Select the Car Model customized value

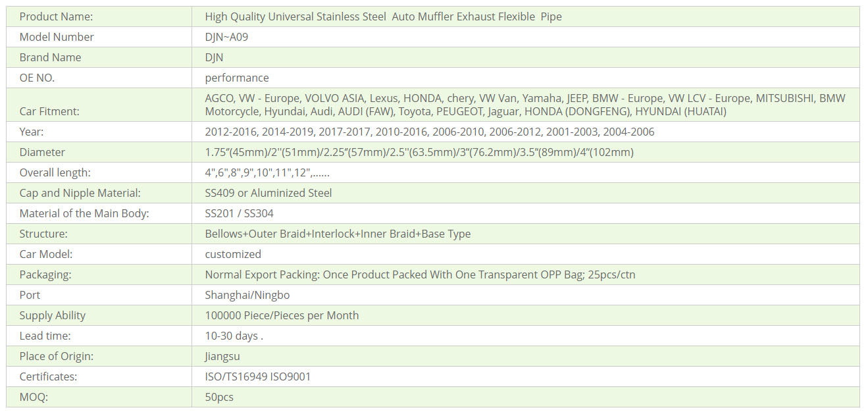click(x=233, y=254)
